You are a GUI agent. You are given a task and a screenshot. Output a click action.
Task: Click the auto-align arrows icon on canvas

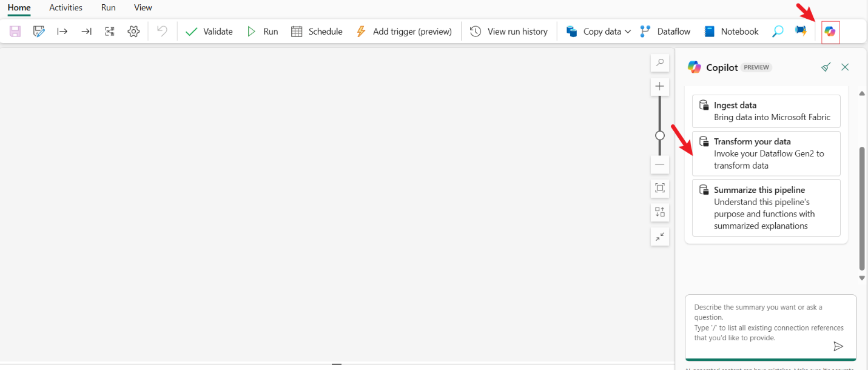click(660, 212)
